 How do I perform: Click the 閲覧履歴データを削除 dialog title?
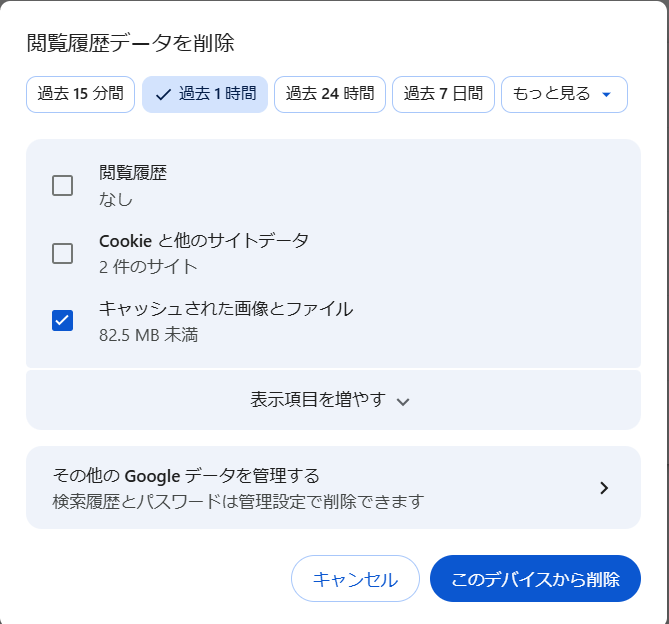click(x=130, y=43)
